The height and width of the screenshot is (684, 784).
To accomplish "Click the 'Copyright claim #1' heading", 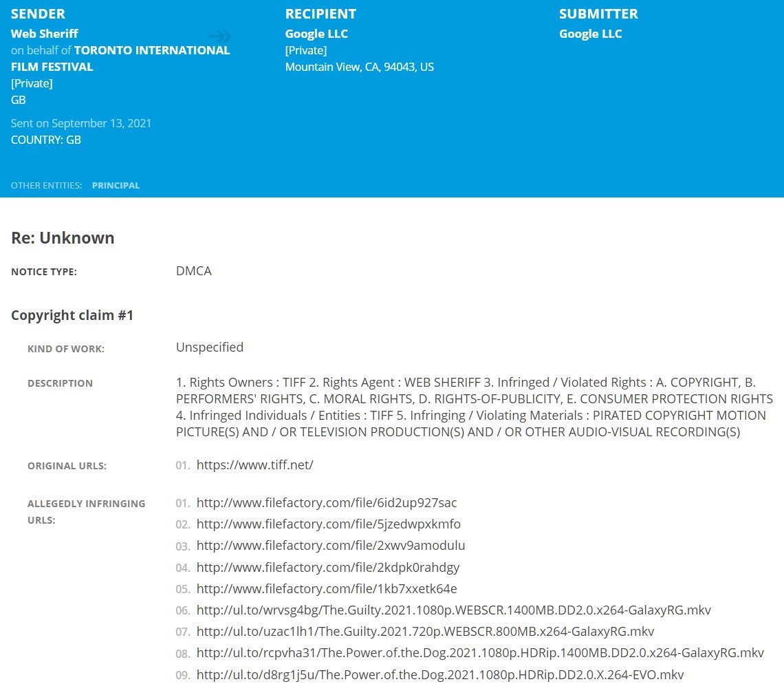I will pyautogui.click(x=72, y=315).
